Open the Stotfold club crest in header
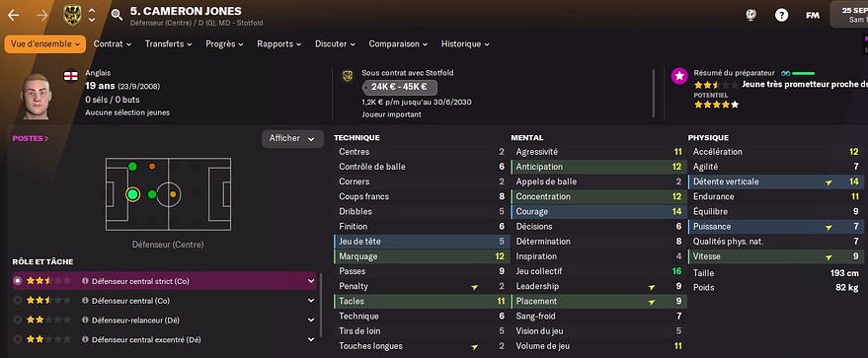This screenshot has width=868, height=358. tap(72, 15)
